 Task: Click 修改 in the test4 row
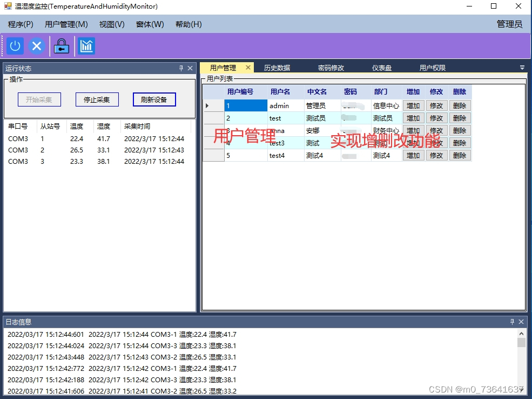click(436, 156)
